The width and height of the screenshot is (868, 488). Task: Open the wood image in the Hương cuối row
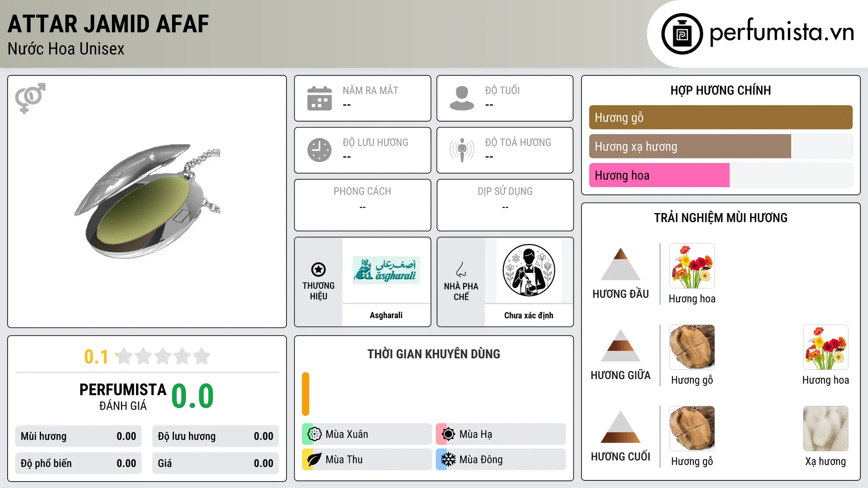692,429
